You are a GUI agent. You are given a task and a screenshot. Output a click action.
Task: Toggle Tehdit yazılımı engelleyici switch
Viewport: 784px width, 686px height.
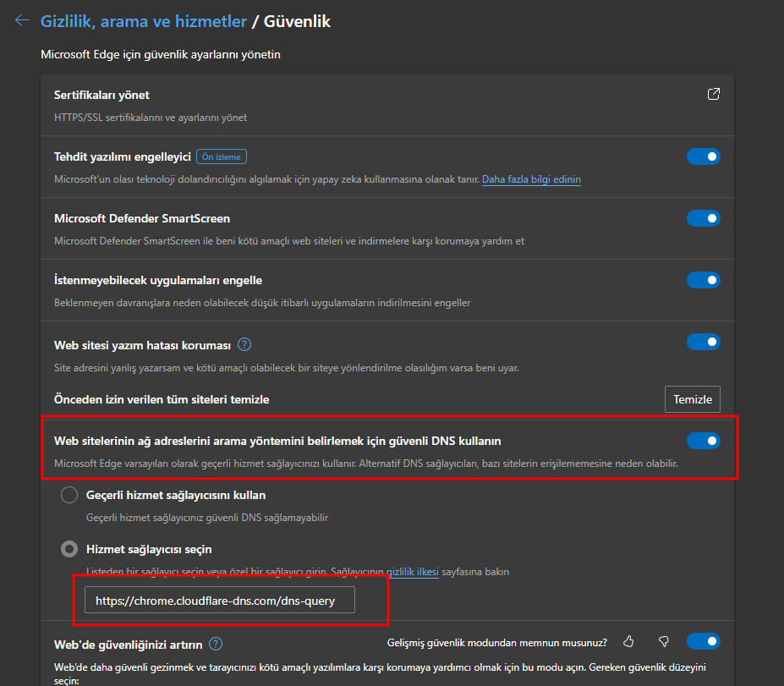point(703,156)
